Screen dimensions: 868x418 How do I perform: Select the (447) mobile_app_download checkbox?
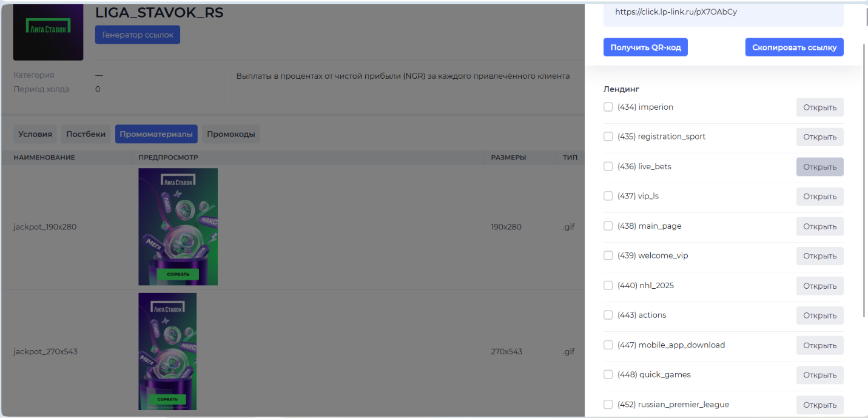point(608,345)
